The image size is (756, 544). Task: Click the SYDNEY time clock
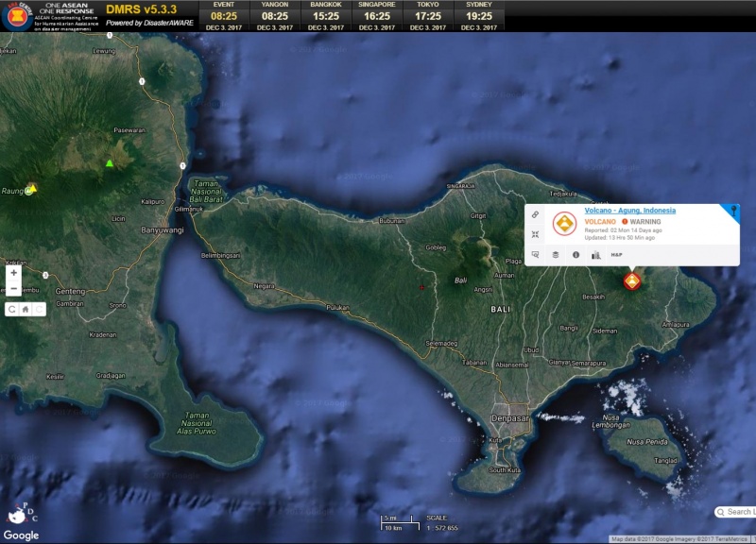479,16
